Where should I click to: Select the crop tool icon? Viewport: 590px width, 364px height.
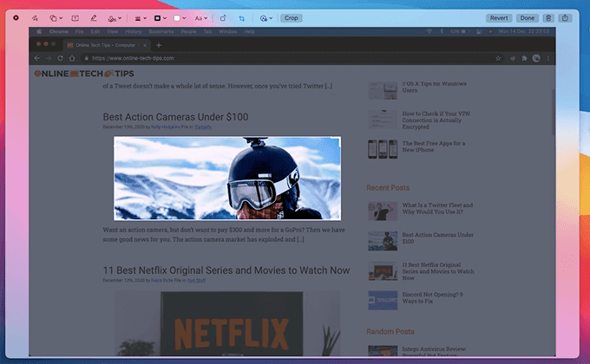point(241,17)
